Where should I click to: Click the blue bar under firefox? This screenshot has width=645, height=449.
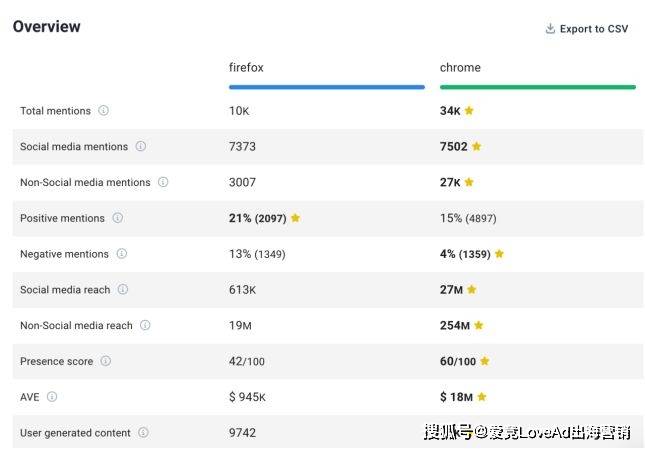[327, 87]
